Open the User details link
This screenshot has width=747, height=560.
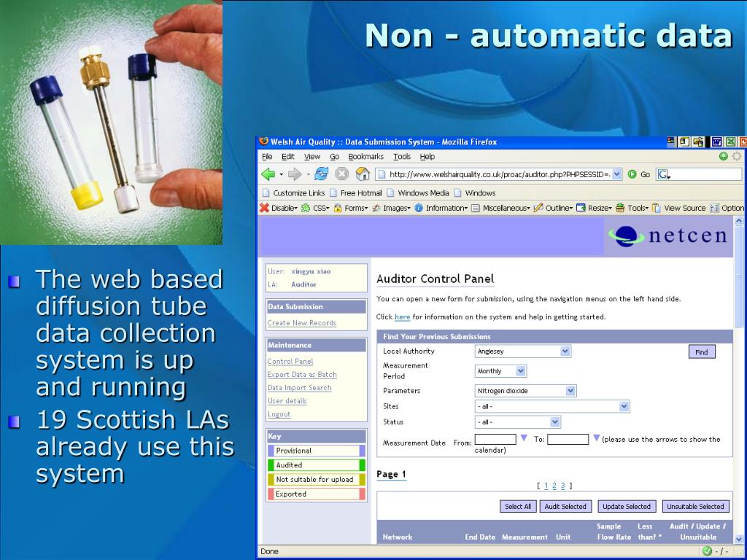[x=287, y=401]
